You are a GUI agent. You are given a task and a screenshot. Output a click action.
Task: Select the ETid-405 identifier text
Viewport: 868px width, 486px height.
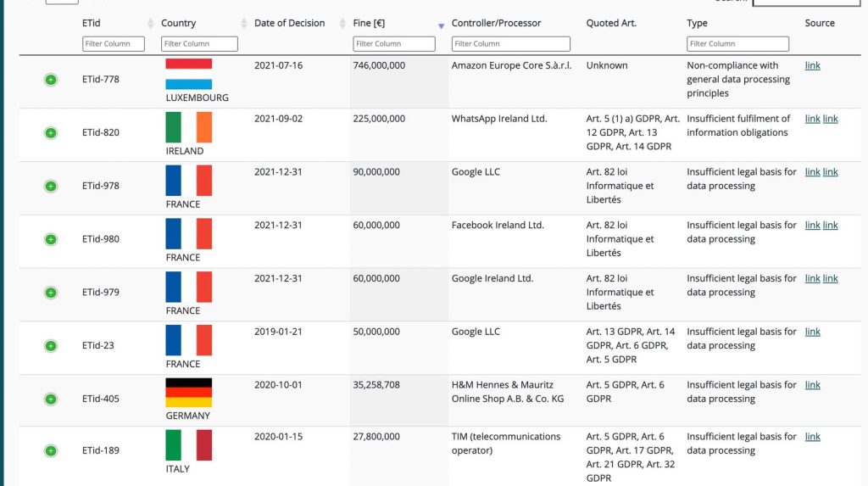101,399
